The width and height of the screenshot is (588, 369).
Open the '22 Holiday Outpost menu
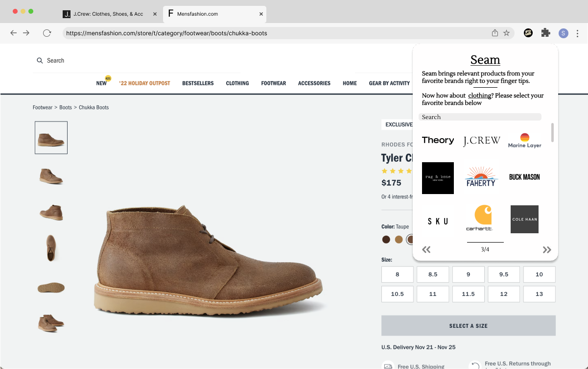point(144,83)
